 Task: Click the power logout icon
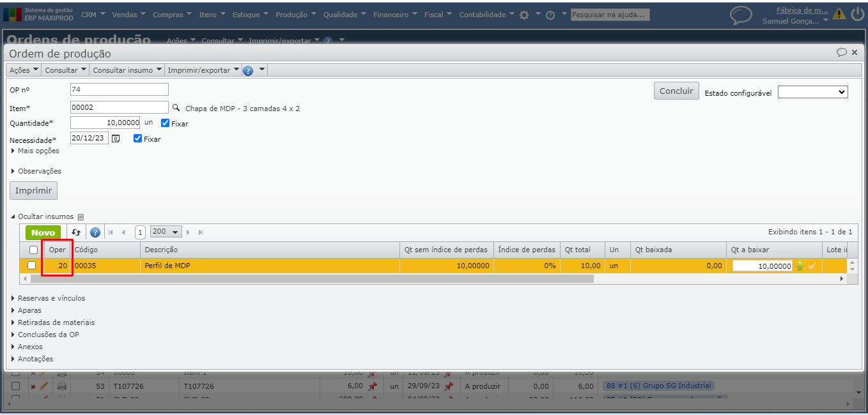click(x=857, y=14)
